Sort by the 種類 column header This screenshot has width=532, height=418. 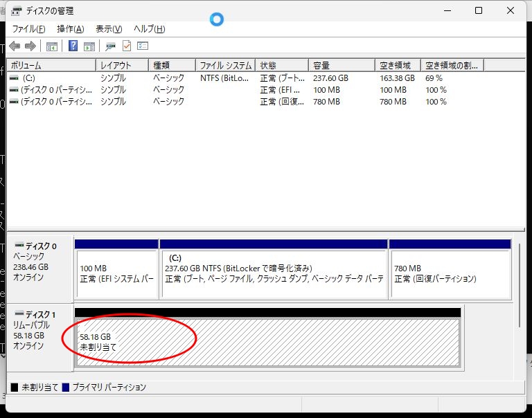coord(172,65)
